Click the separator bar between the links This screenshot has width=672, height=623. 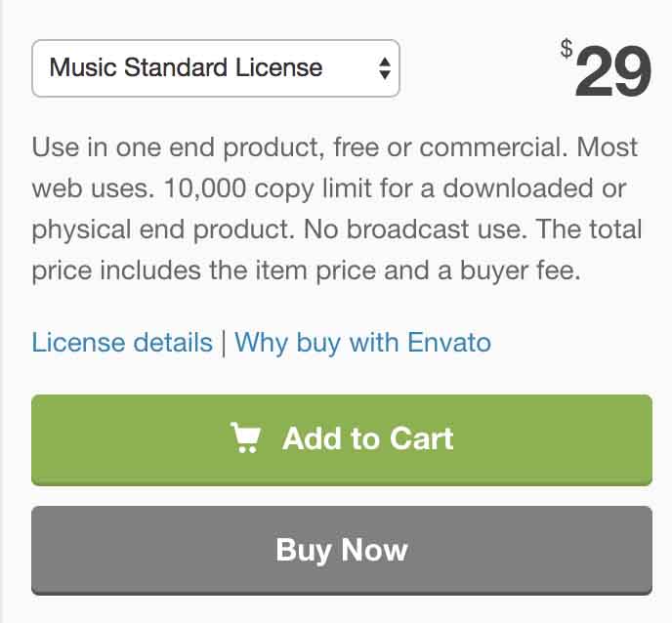point(224,343)
